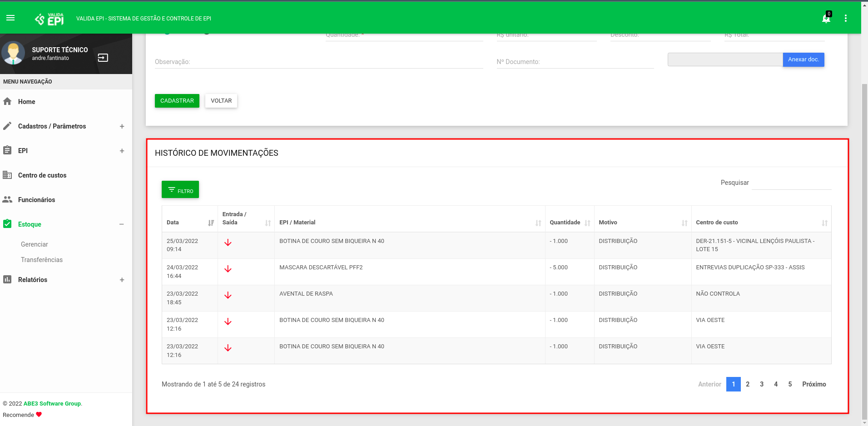The image size is (868, 426).
Task: Click Próximo pagination link
Action: pyautogui.click(x=814, y=384)
